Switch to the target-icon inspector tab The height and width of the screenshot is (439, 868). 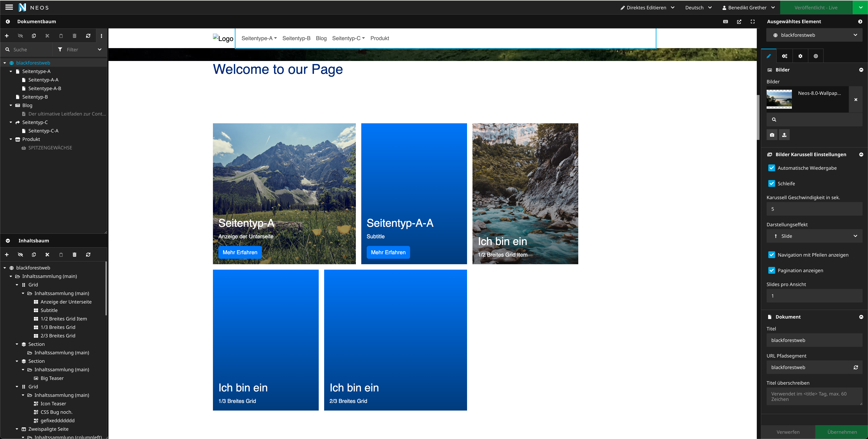coord(815,56)
